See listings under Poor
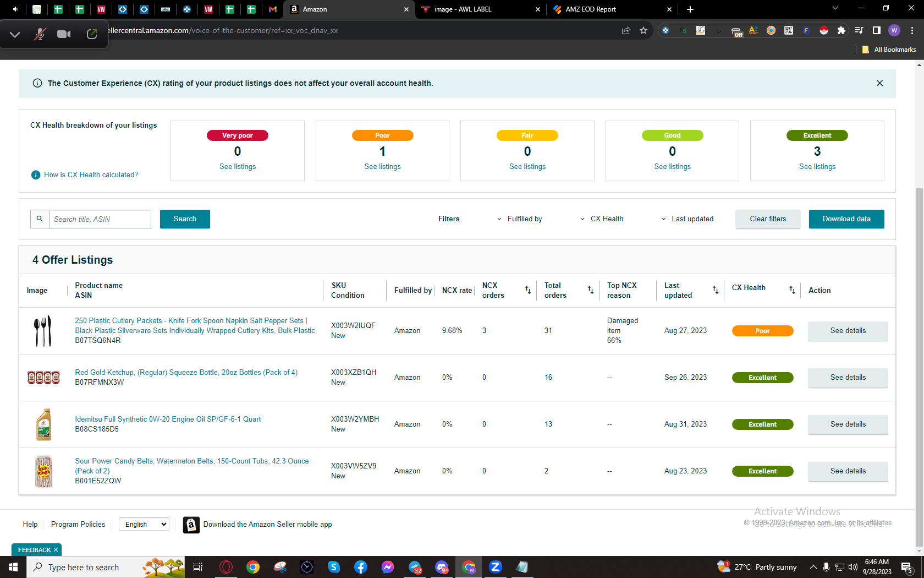 coord(382,167)
